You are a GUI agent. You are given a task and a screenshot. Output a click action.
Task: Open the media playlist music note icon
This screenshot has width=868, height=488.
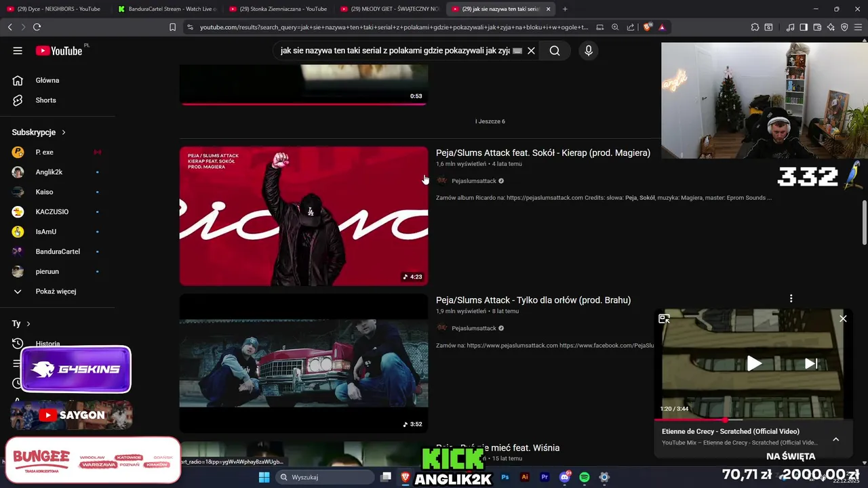(x=790, y=27)
